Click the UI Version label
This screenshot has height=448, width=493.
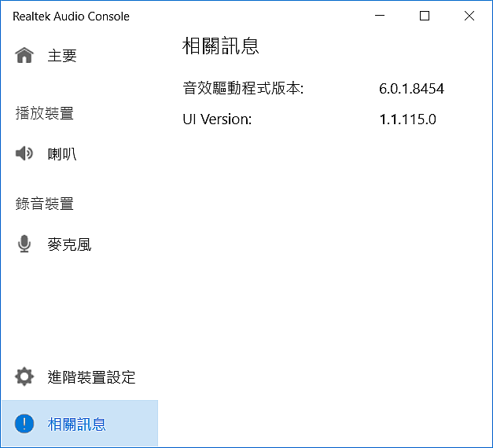pos(217,119)
